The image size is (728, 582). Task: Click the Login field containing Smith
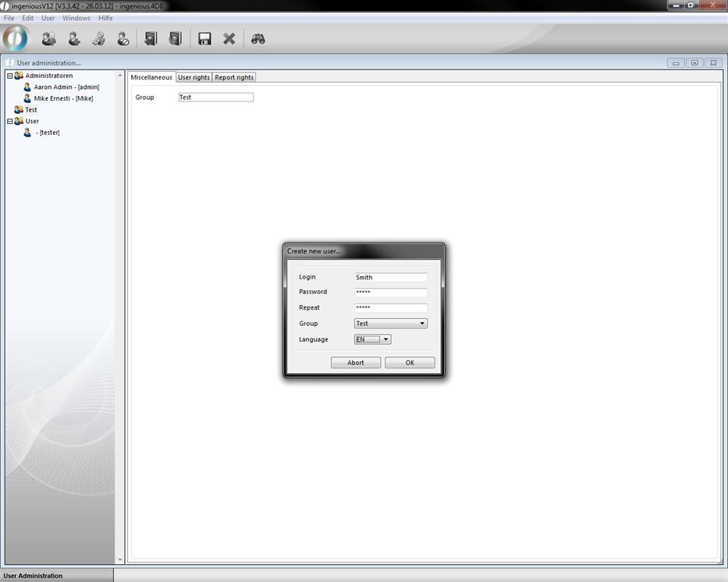390,277
